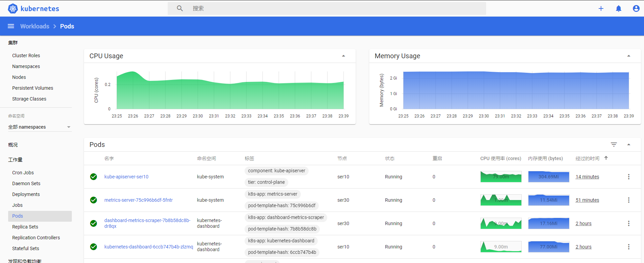644x263 pixels.
Task: Click label chip 'k8s-app: dashboard-metrics-scraper'
Action: coord(286,217)
